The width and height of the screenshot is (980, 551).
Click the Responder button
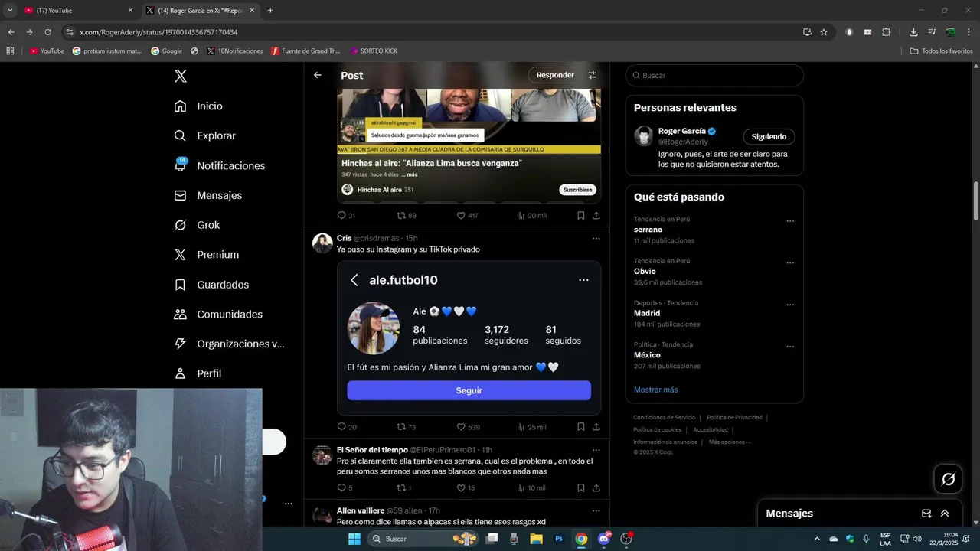[x=555, y=75]
